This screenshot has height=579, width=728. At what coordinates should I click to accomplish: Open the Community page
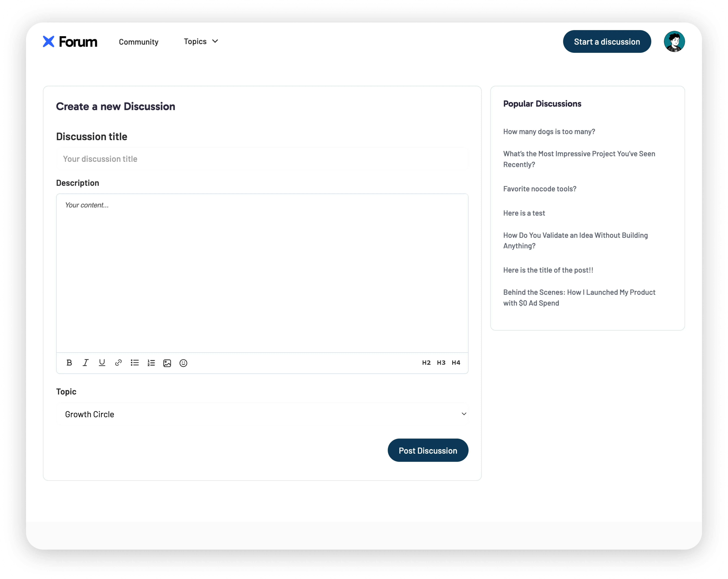[138, 42]
